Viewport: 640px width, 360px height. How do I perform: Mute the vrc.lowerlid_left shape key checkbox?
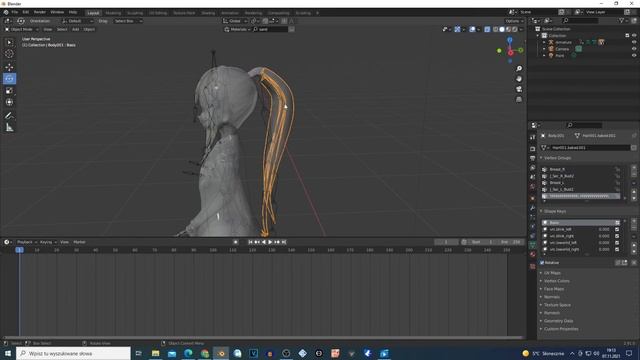617,242
